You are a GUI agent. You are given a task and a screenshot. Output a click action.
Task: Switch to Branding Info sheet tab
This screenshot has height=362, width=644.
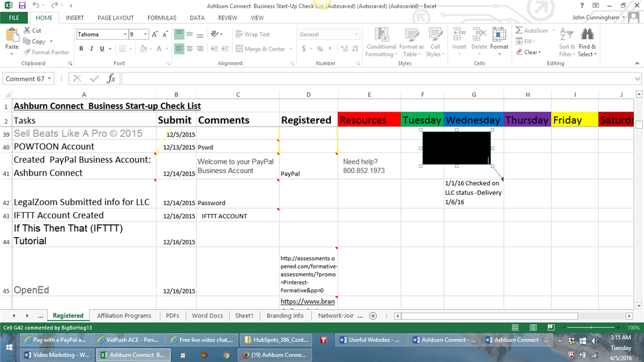pyautogui.click(x=285, y=316)
